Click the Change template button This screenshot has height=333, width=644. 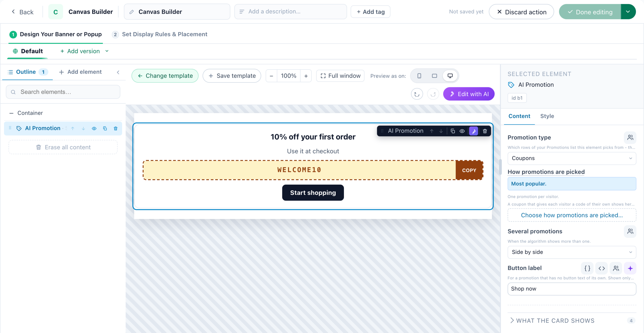pyautogui.click(x=165, y=76)
